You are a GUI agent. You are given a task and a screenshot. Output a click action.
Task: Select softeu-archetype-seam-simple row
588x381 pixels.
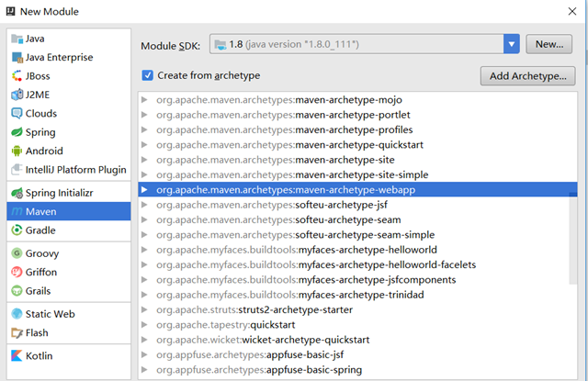(x=357, y=235)
